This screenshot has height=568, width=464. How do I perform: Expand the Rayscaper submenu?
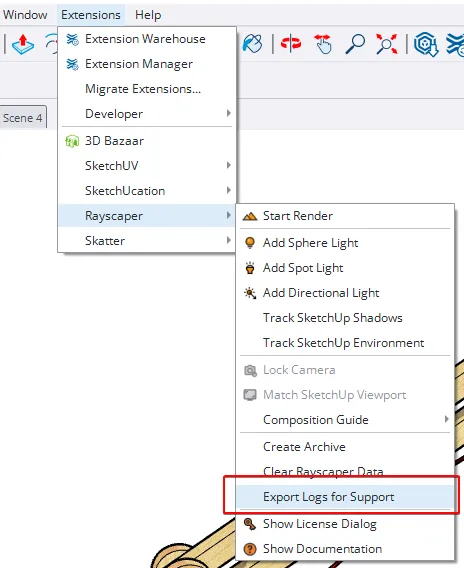coord(147,216)
